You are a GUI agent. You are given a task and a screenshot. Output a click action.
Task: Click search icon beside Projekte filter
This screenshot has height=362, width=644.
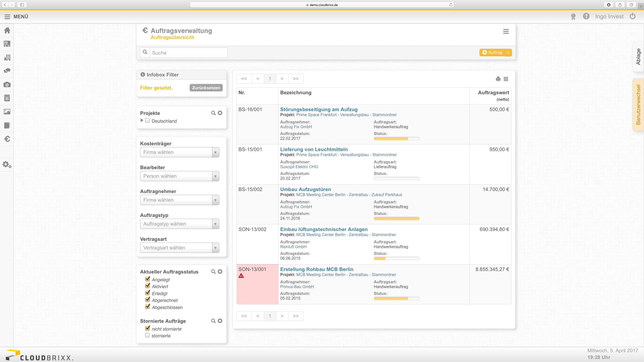tap(213, 113)
